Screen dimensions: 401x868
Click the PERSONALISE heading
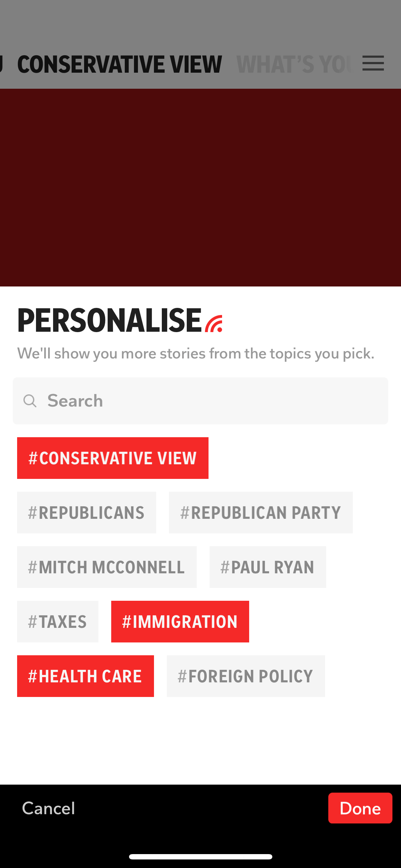(109, 320)
